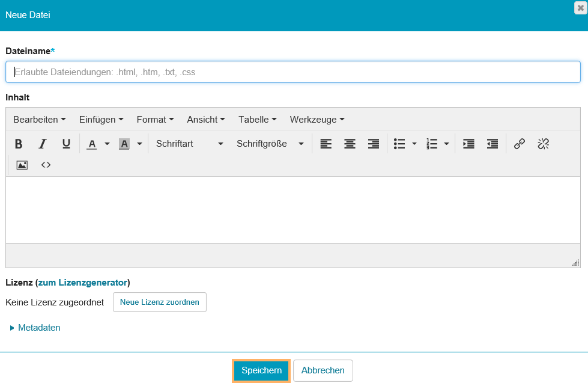Click into the Dateiname input field
The width and height of the screenshot is (588, 389).
[293, 72]
